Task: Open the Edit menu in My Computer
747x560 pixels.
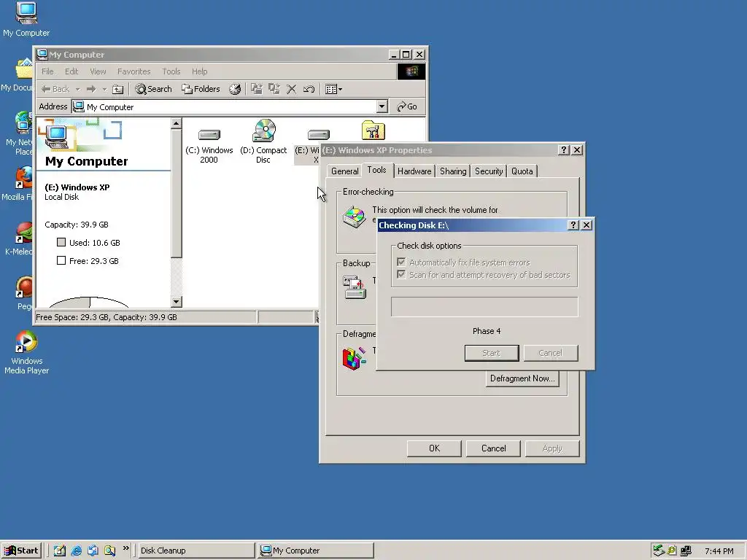Action: 71,71
